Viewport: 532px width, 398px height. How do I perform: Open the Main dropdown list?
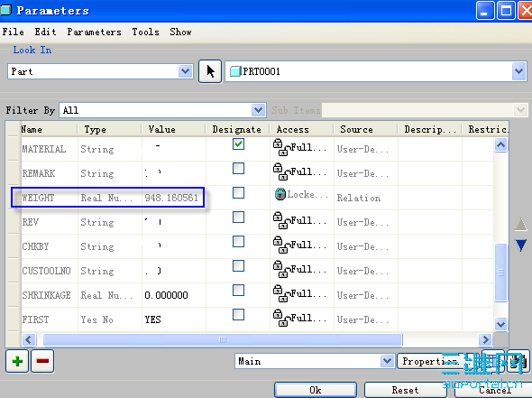(x=387, y=361)
